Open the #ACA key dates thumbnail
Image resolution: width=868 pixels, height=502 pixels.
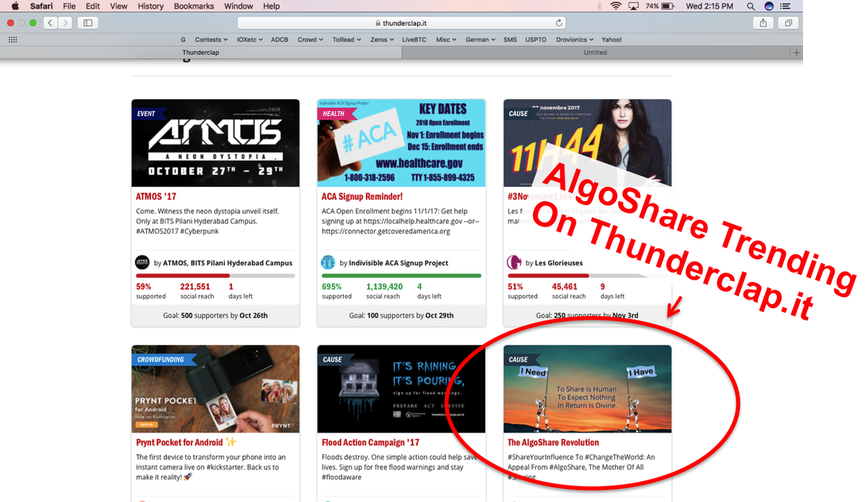(401, 143)
